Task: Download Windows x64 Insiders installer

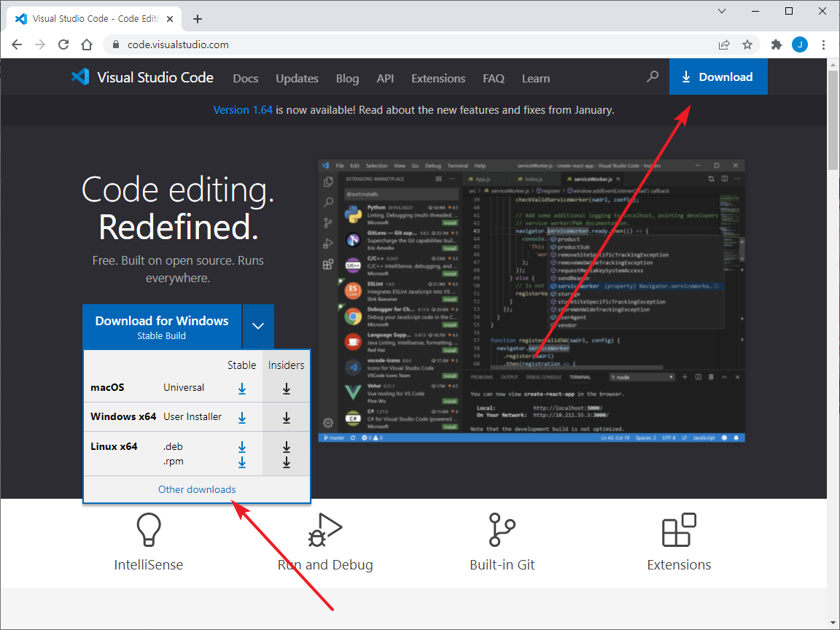Action: [287, 417]
